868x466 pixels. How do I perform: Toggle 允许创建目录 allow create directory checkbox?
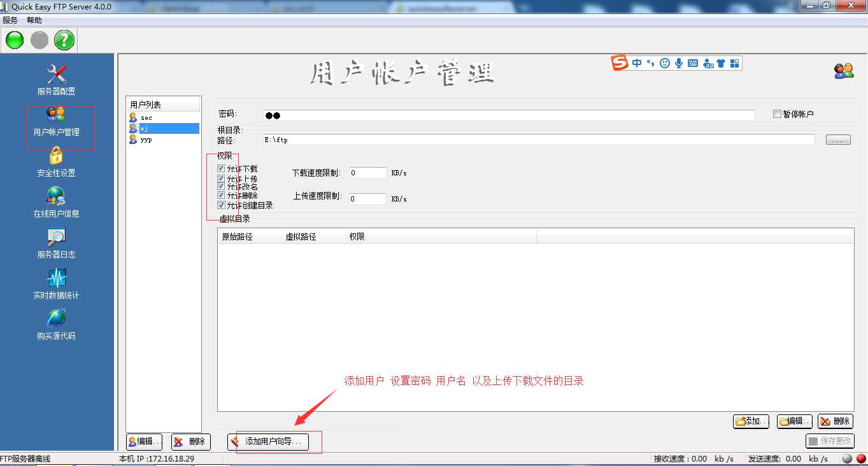coord(221,205)
